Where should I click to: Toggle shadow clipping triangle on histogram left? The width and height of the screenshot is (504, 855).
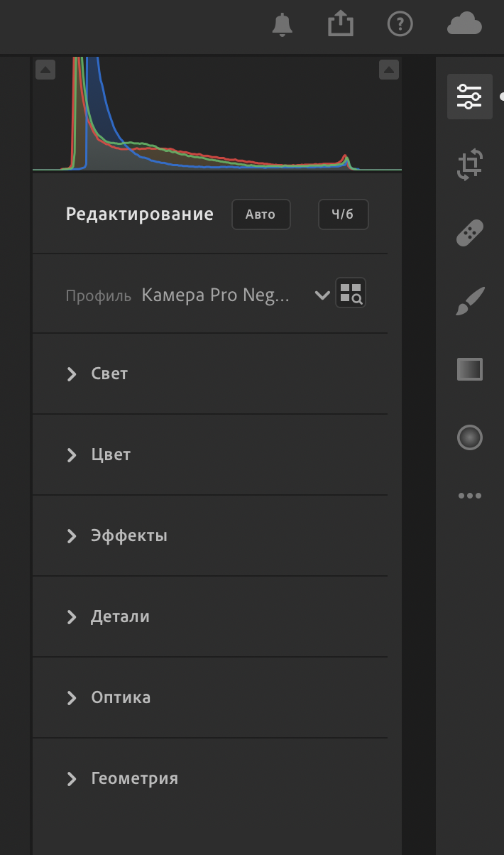[x=45, y=70]
